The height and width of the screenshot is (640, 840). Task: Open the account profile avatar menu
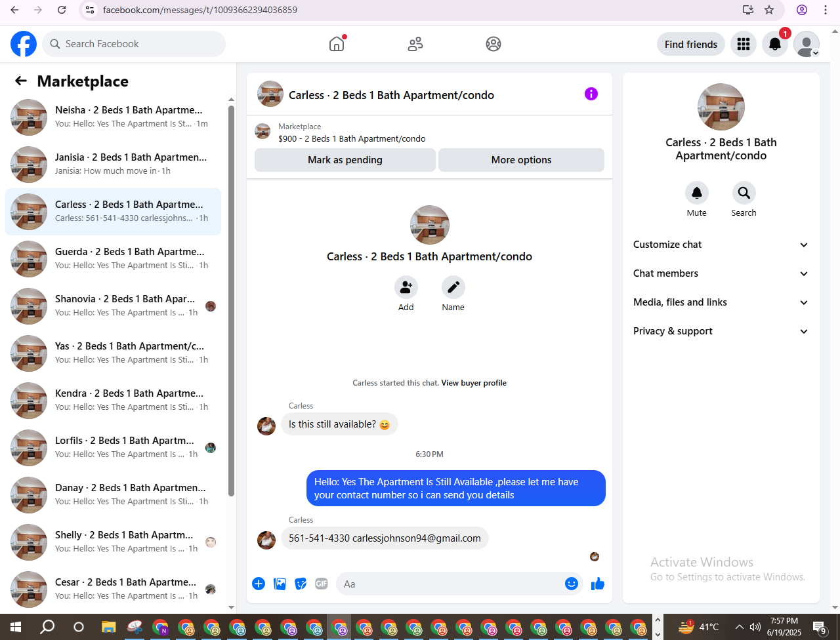coord(807,44)
